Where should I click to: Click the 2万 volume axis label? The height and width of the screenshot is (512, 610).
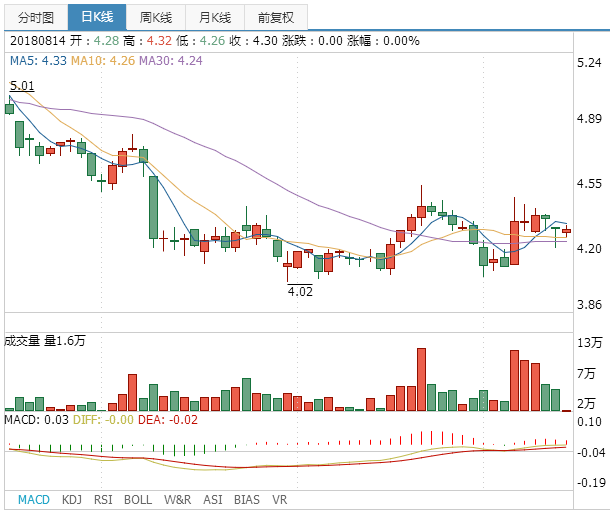click(x=586, y=403)
